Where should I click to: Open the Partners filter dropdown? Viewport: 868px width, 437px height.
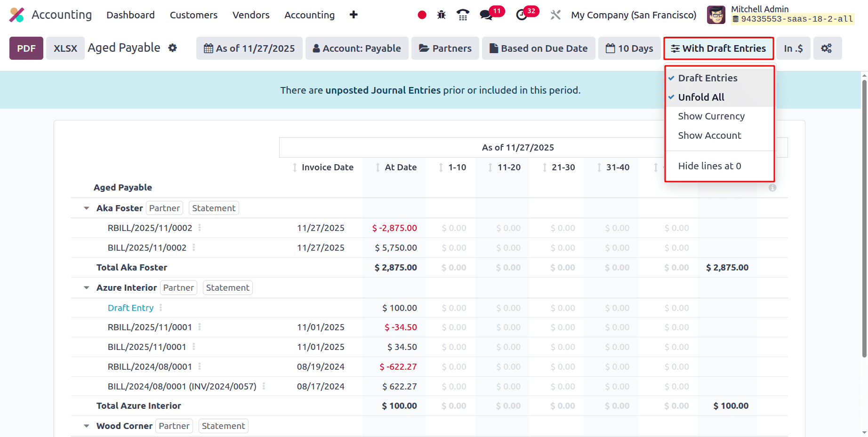pyautogui.click(x=445, y=48)
